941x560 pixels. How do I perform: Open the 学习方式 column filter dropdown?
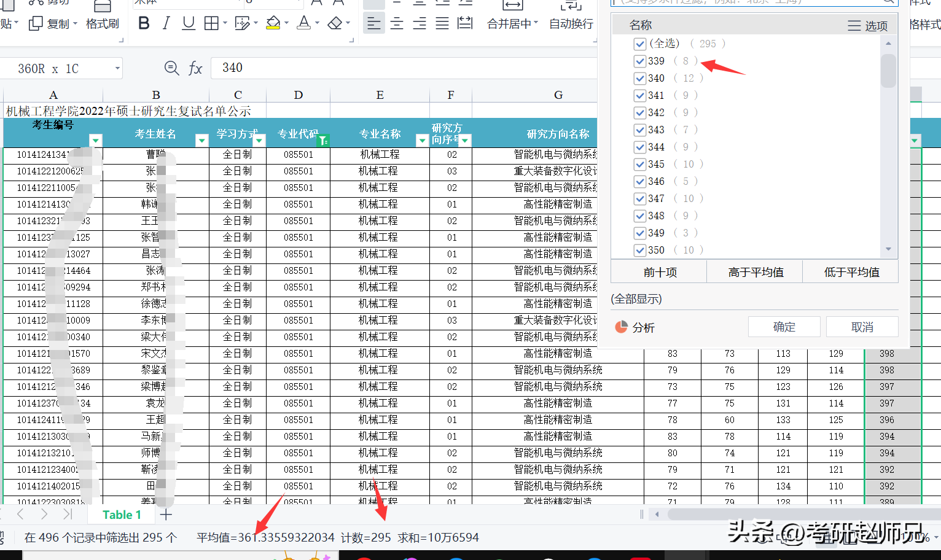click(259, 141)
